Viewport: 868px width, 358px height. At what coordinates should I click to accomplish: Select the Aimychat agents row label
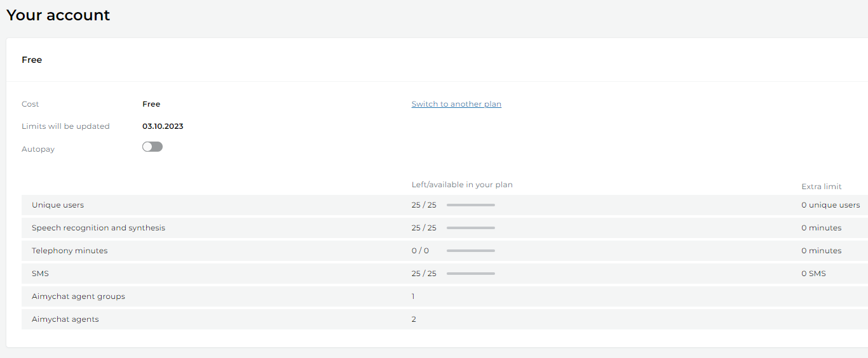[x=65, y=319]
